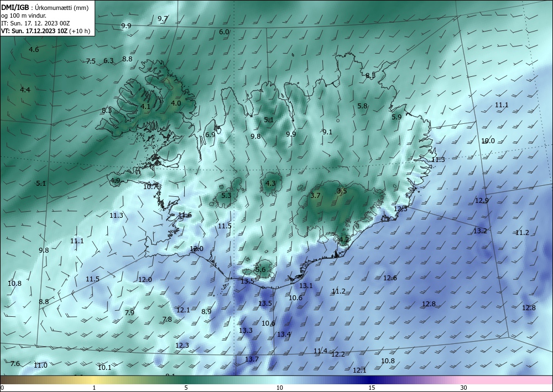Click the 11.4 value on the map
The image size is (553, 392).
tap(321, 351)
